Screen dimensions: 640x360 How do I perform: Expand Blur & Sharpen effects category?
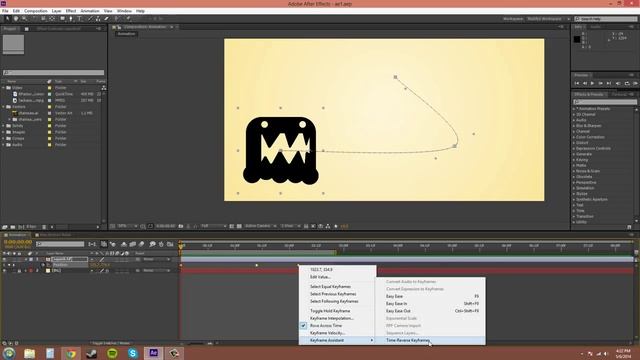[x=573, y=126]
